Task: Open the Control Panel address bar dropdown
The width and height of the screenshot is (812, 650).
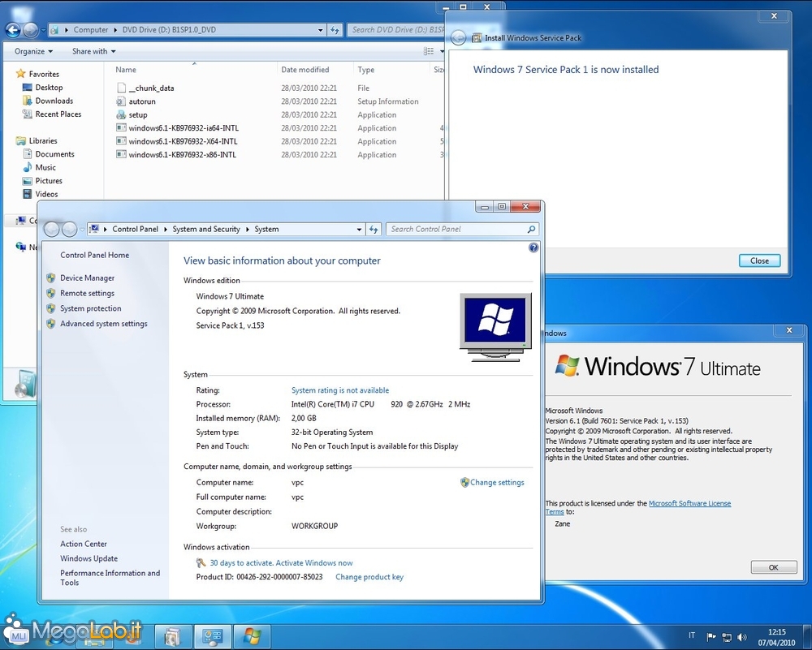Action: 359,230
